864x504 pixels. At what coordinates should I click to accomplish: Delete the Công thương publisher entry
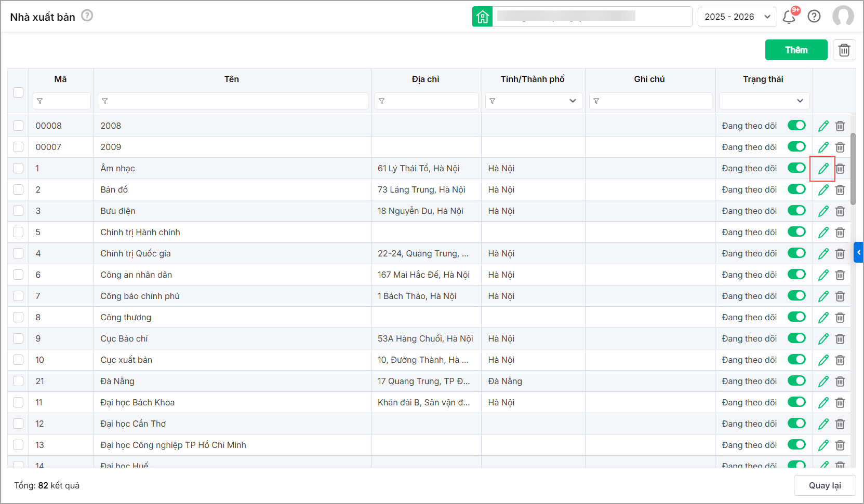coord(840,318)
